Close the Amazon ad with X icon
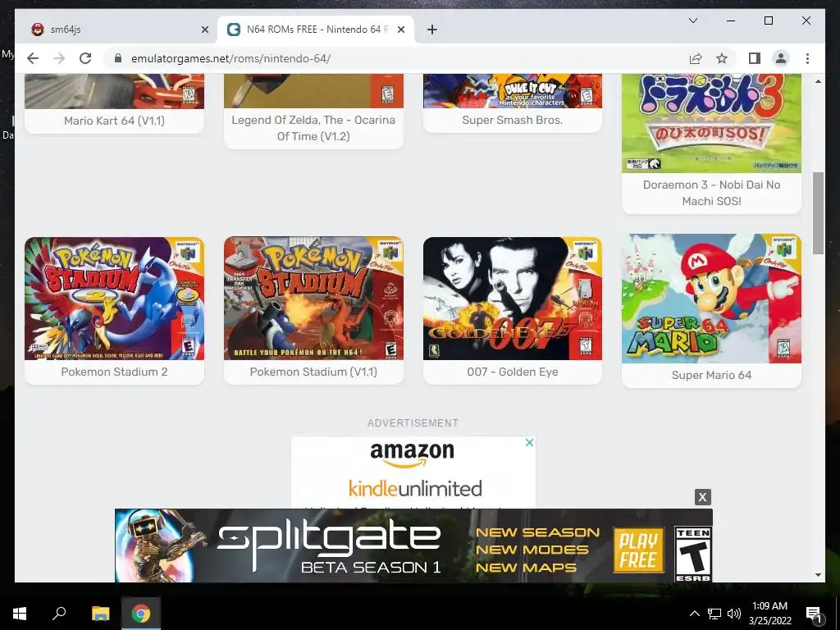The height and width of the screenshot is (630, 840). pos(529,442)
